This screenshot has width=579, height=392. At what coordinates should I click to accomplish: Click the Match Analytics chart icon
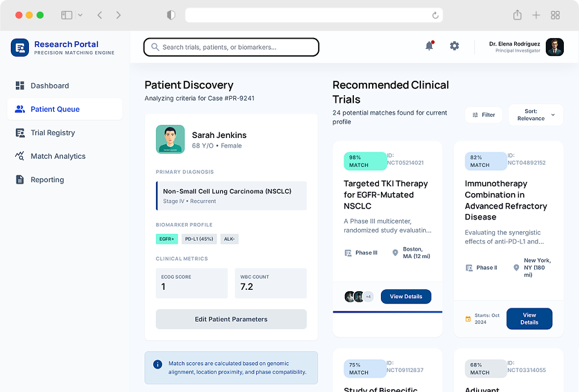19,156
